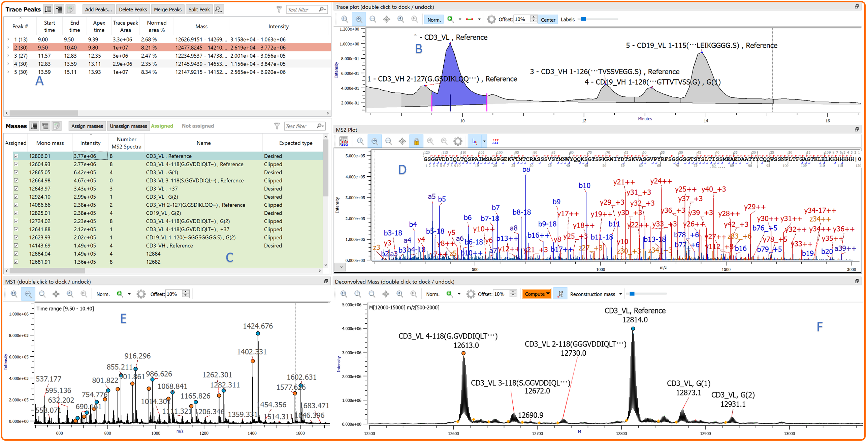Click the Trace plot zoom 1:1 reset icon
This screenshot has height=443, width=868.
(344, 19)
